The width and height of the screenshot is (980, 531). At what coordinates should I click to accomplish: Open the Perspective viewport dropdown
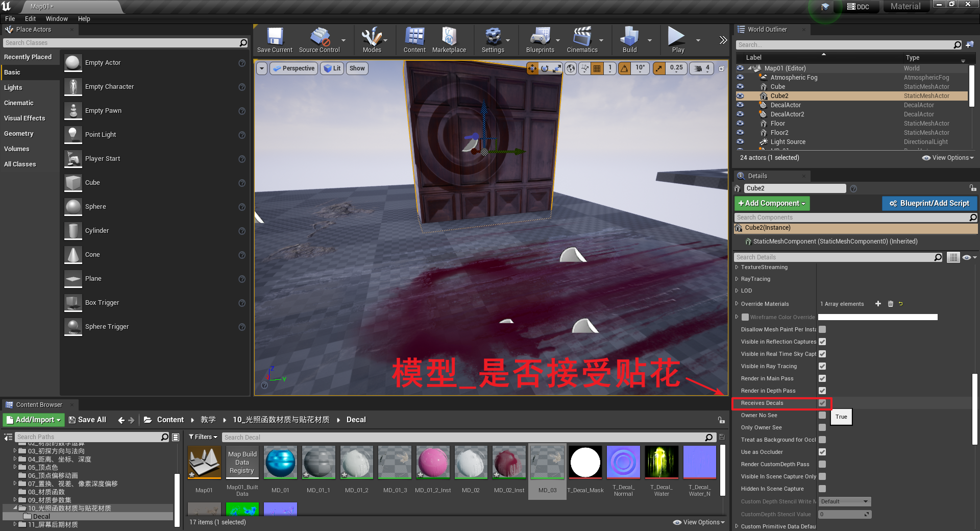[293, 68]
